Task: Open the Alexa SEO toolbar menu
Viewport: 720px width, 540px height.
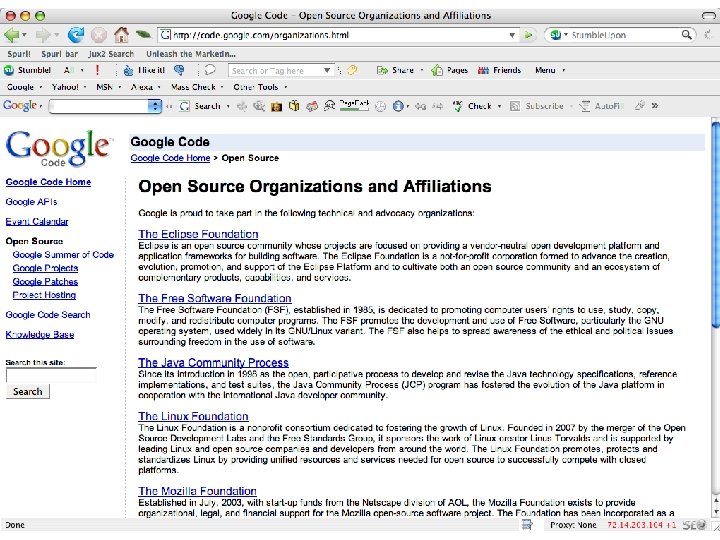Action: click(x=146, y=87)
